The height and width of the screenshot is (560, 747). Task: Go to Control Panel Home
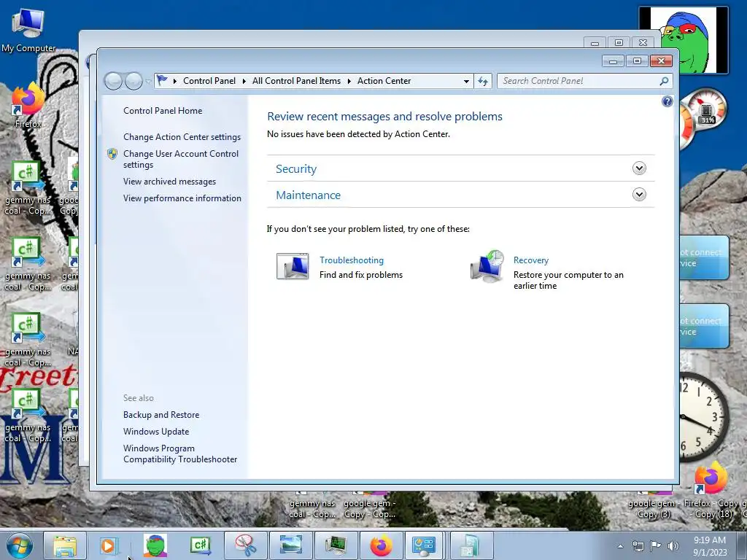[x=163, y=111]
